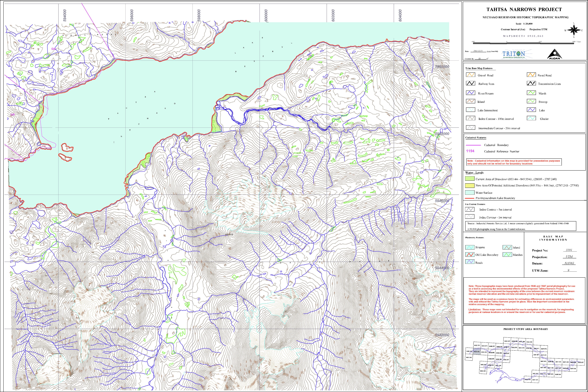Click the Tahtsa Narrows Project title
The width and height of the screenshot is (588, 392).
(x=524, y=9)
